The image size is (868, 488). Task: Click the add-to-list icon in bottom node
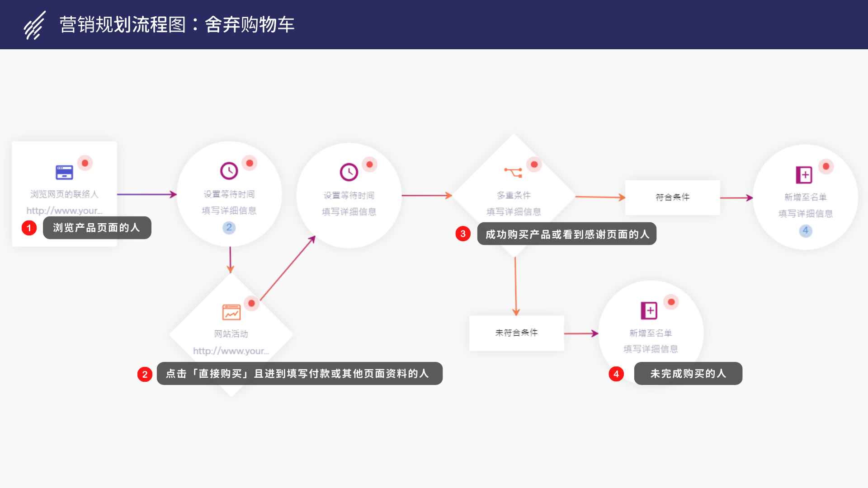click(649, 310)
